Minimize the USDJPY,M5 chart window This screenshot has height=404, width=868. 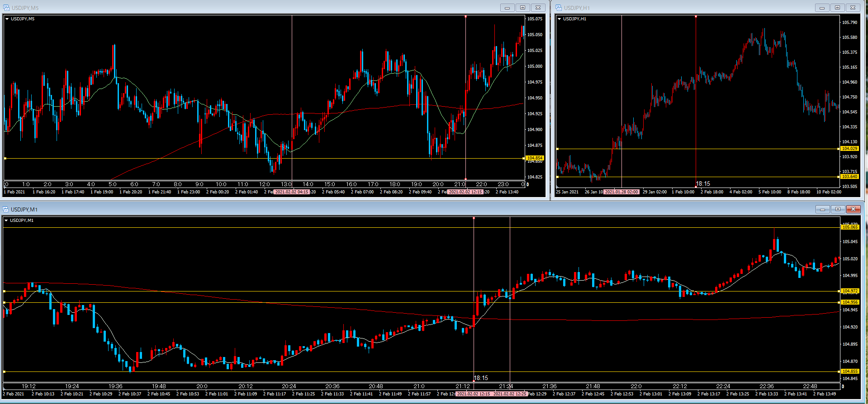(x=507, y=8)
